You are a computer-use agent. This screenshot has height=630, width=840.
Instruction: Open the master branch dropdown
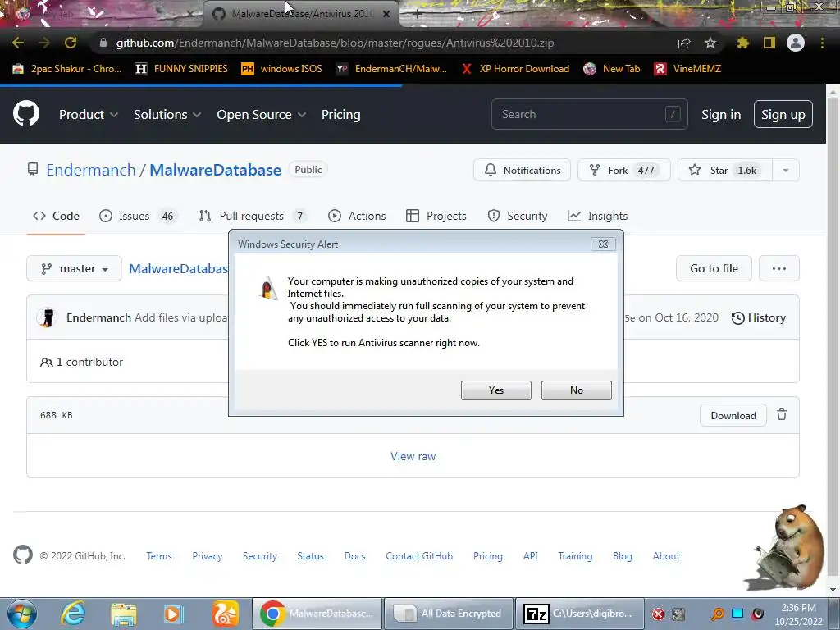(75, 268)
